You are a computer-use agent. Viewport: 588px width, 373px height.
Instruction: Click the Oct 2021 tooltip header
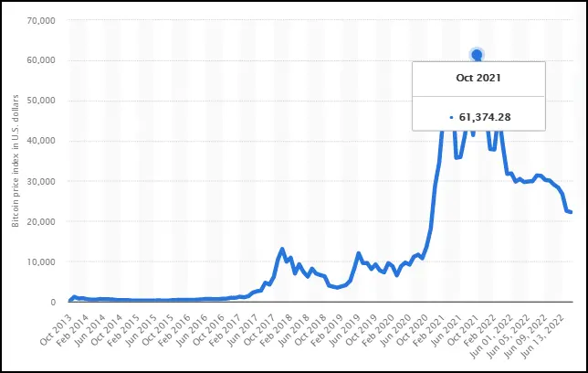coord(478,78)
